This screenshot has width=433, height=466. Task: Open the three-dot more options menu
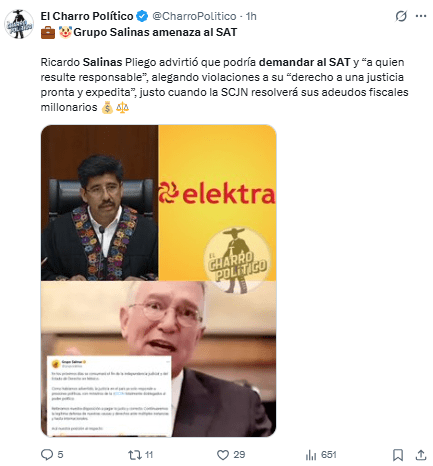pos(421,16)
